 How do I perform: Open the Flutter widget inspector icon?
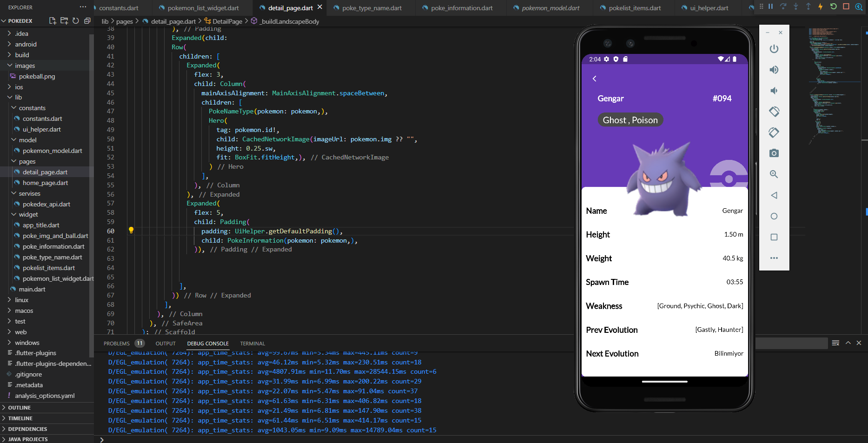[x=859, y=7]
